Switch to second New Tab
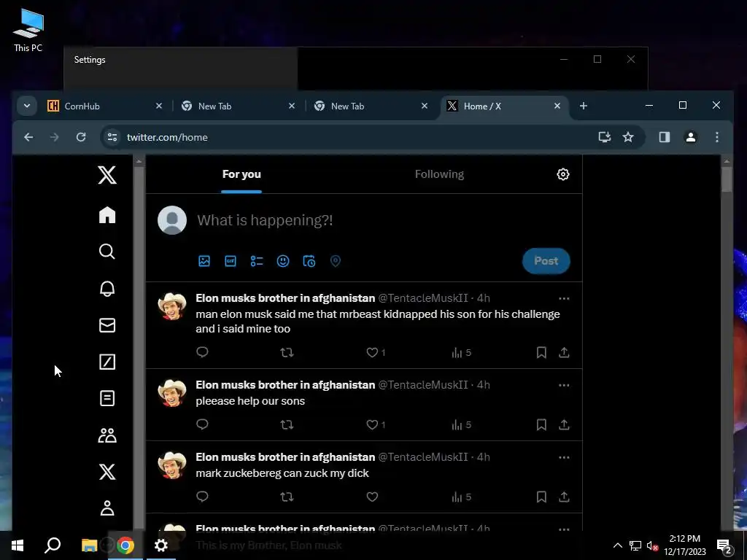The image size is (747, 560). 371,106
